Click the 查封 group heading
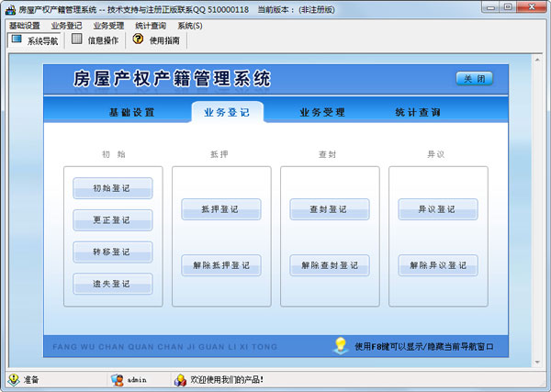 (328, 154)
